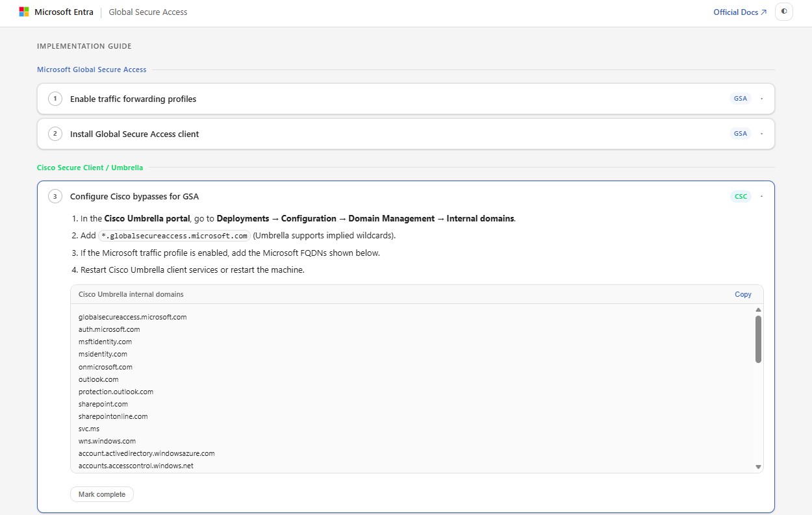Click the Microsoft logo icon
Image resolution: width=812 pixels, height=515 pixels.
tap(24, 12)
